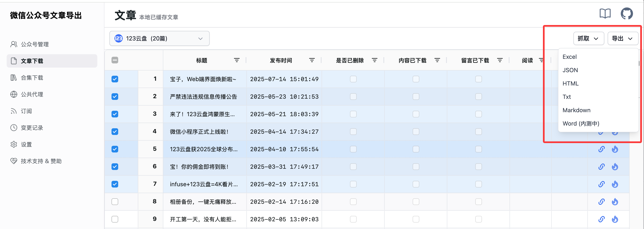This screenshot has width=644, height=229.
Task: Open 设置 from the sidebar
Action: click(26, 144)
